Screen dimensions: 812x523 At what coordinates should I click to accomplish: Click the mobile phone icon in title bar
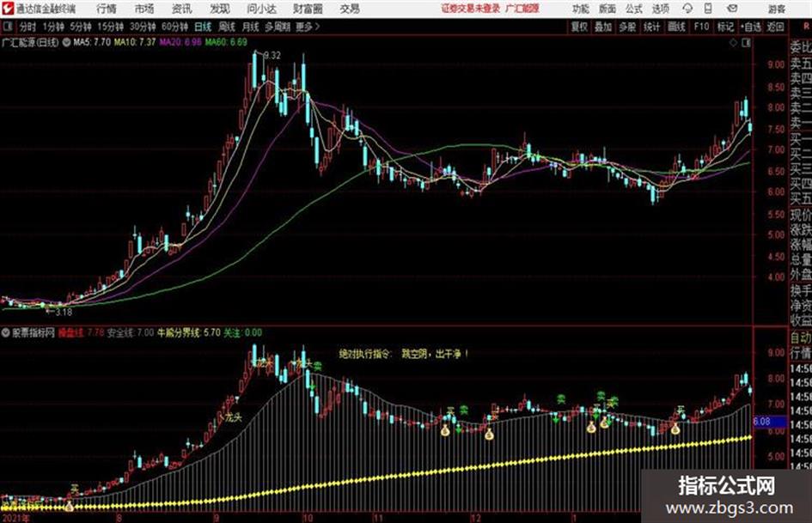tap(708, 9)
